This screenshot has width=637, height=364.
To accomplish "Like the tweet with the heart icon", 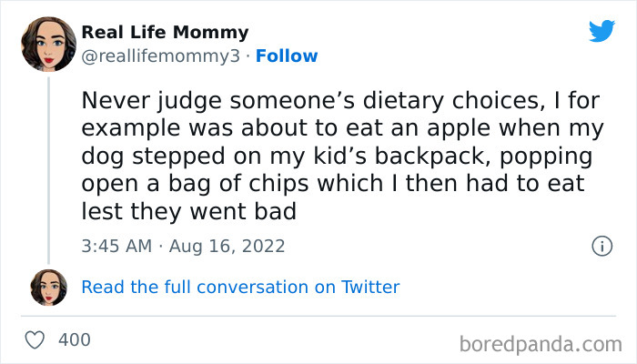I will pos(35,340).
